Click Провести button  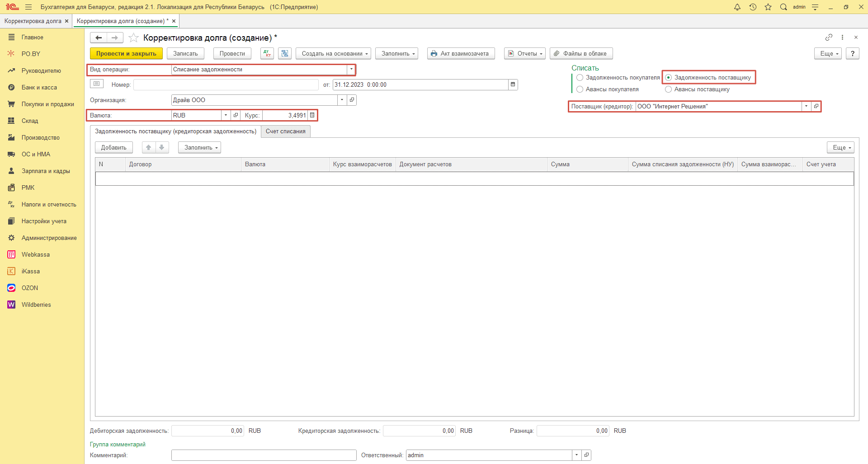tap(232, 53)
